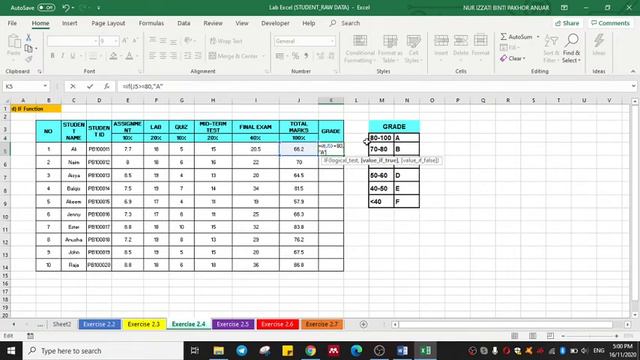Switch to Exercise 2.3 sheet tab
Viewport: 640px width, 360px height.
[144, 324]
